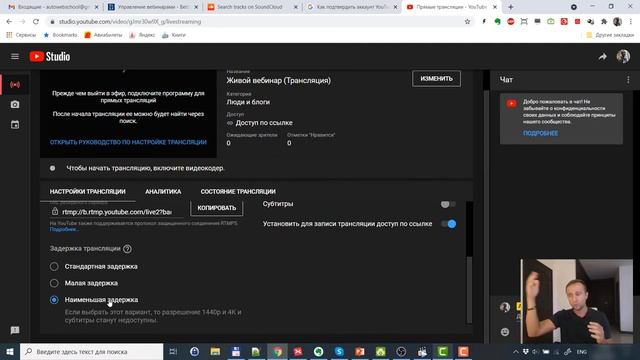The width and height of the screenshot is (640, 360).
Task: Switch to СОСТОЯНИЕ ТРАНСЛЯЦИИ tab
Action: pyautogui.click(x=238, y=191)
